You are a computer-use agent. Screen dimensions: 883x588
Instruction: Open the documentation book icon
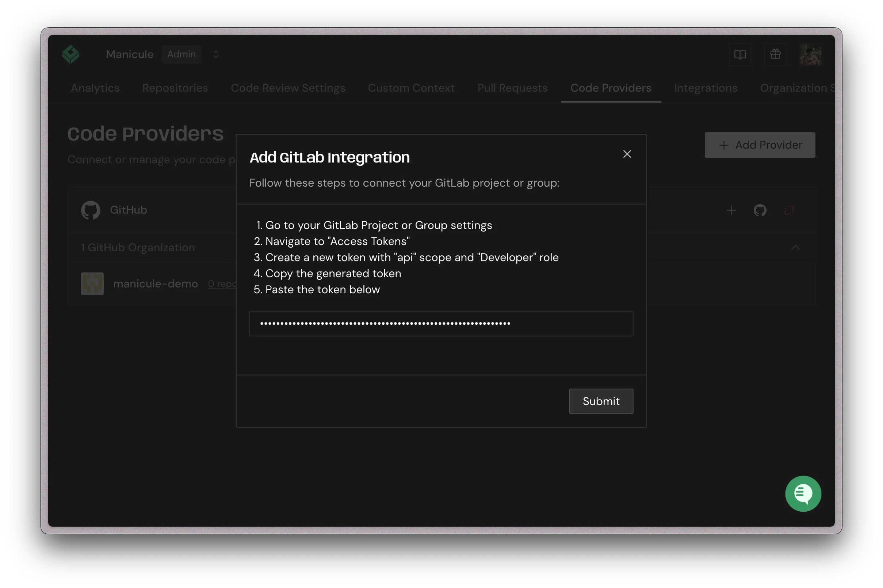point(740,54)
